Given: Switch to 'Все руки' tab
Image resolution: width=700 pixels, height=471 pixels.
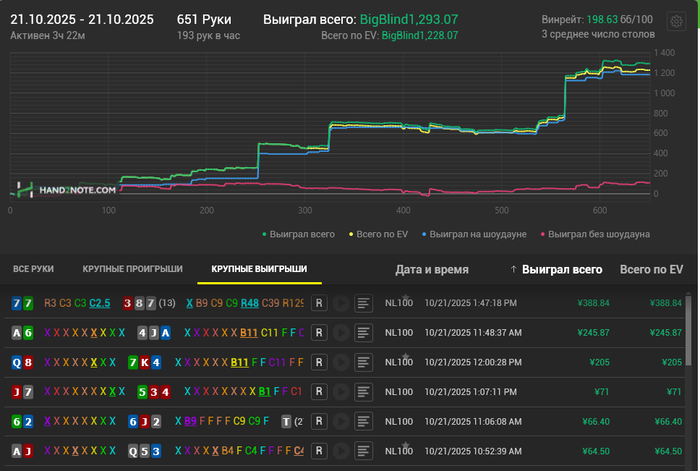Looking at the screenshot, I should pos(33,269).
